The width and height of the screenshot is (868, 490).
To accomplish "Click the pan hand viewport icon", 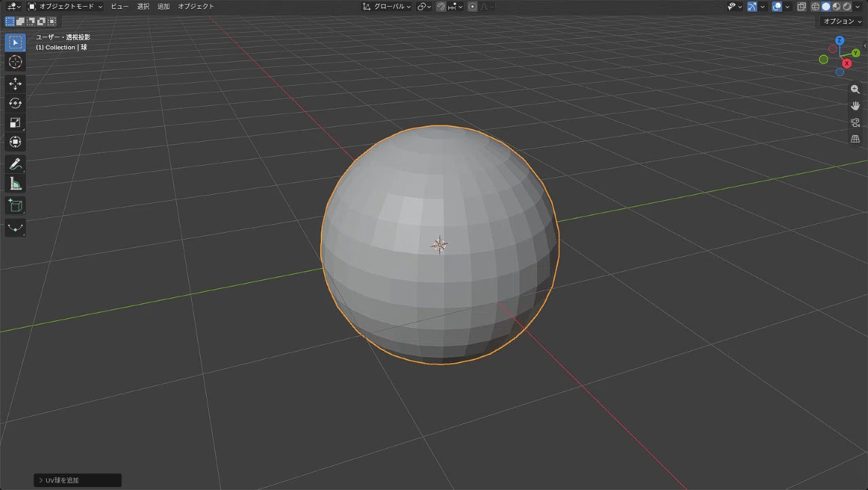I will pos(855,106).
